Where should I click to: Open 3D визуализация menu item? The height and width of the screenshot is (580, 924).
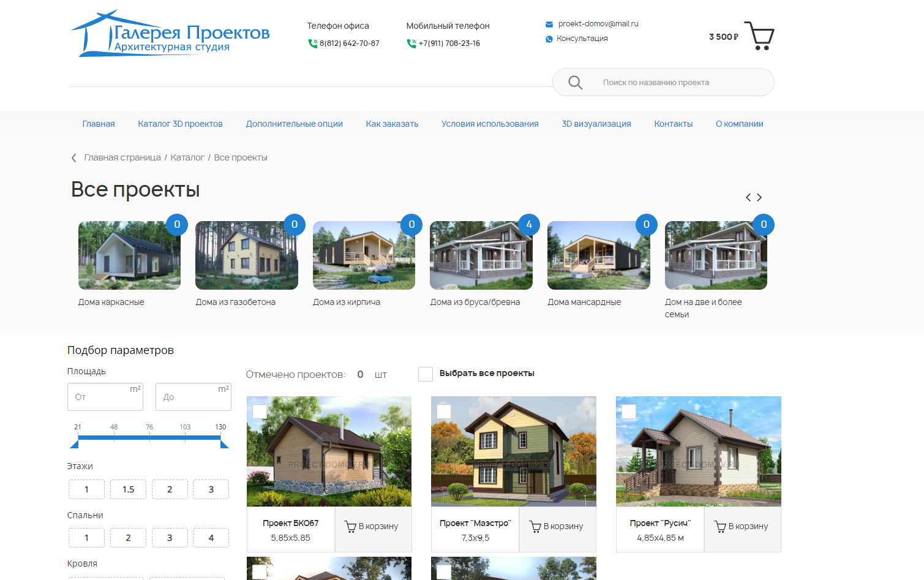(596, 124)
